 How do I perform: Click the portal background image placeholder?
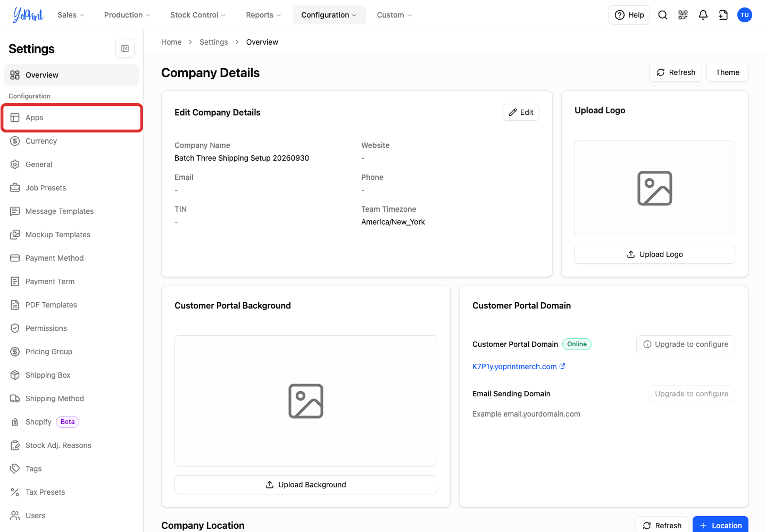306,401
